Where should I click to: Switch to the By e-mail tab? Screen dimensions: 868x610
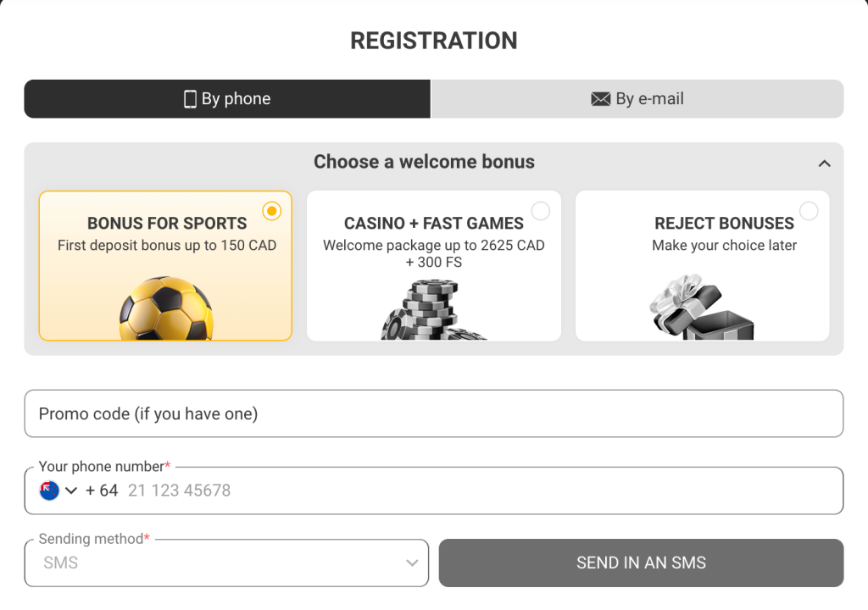pyautogui.click(x=637, y=99)
